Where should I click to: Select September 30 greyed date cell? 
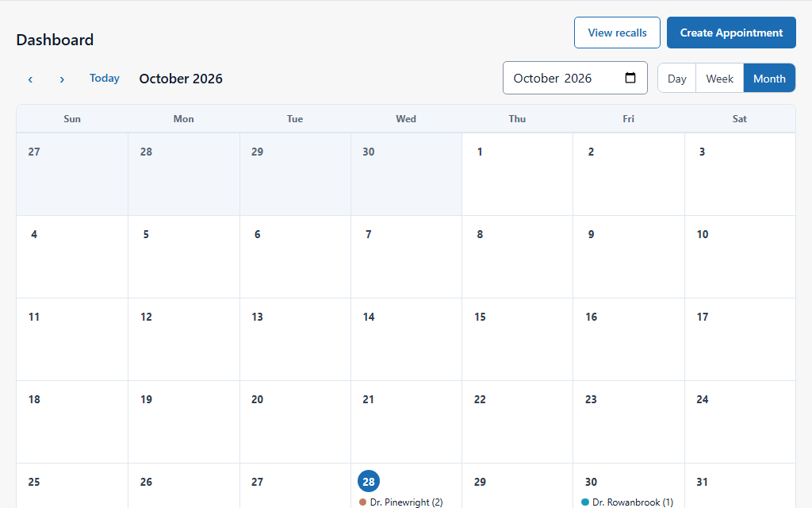point(406,174)
